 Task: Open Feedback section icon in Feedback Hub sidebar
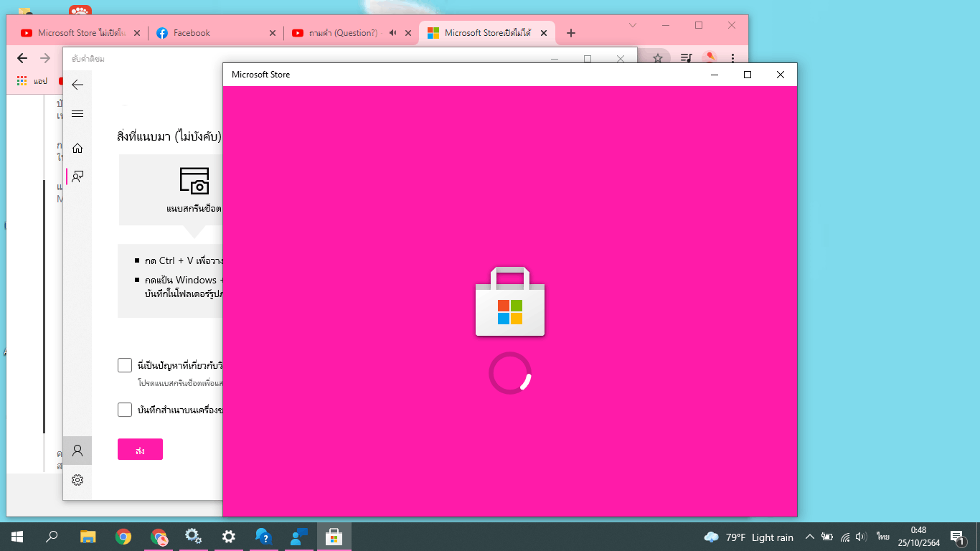coord(77,176)
